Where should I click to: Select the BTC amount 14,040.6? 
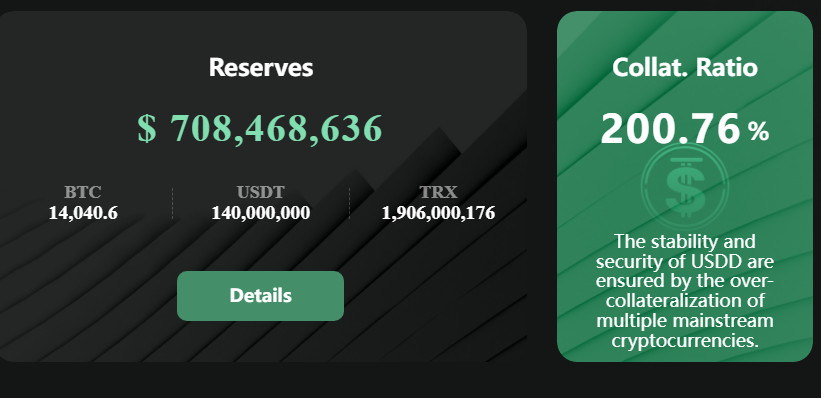(83, 213)
